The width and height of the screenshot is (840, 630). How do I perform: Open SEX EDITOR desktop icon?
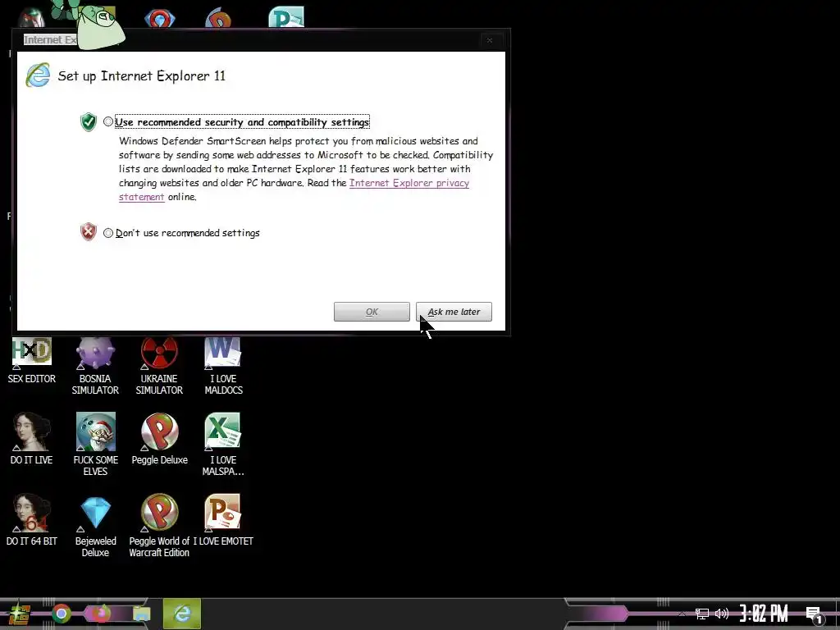pos(32,361)
